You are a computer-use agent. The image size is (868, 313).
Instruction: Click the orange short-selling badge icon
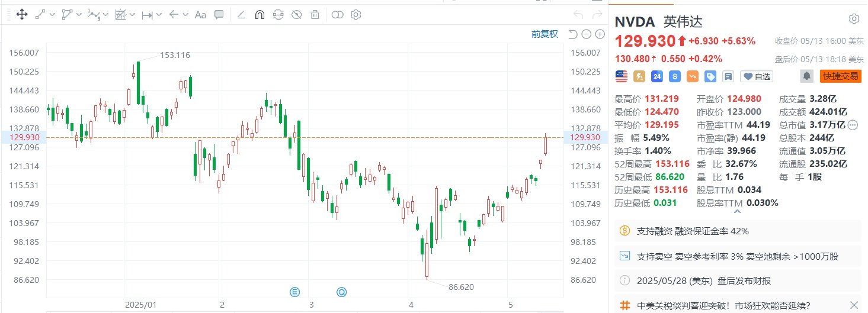tap(692, 76)
